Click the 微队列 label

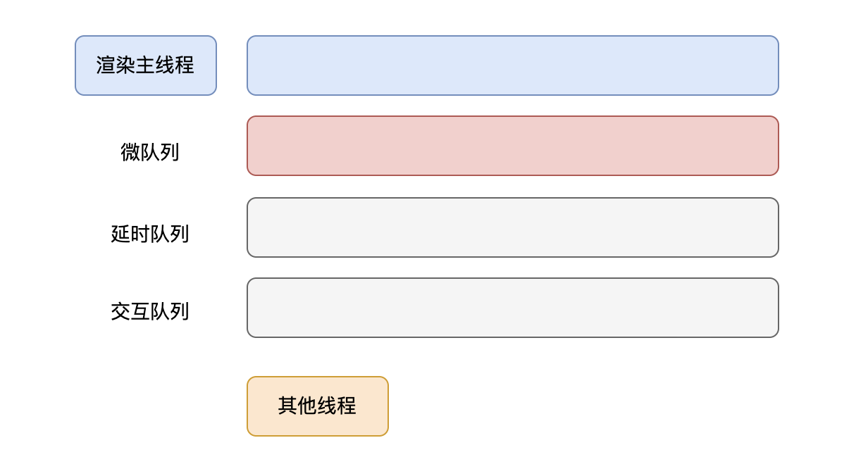150,152
